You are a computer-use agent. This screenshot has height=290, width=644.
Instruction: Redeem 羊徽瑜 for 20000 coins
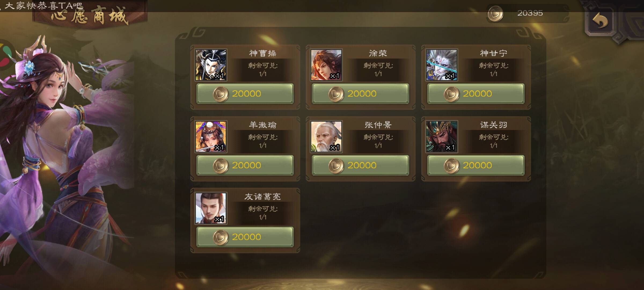point(245,165)
